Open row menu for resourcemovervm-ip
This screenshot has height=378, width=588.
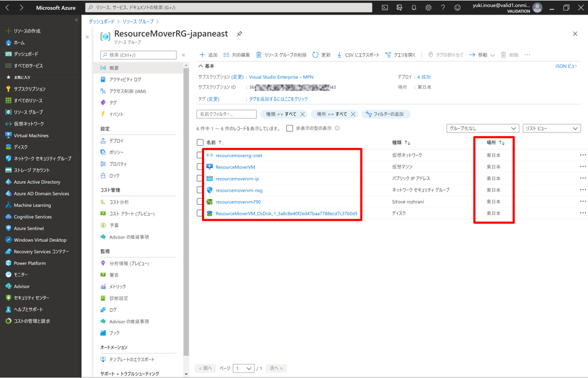(x=583, y=178)
